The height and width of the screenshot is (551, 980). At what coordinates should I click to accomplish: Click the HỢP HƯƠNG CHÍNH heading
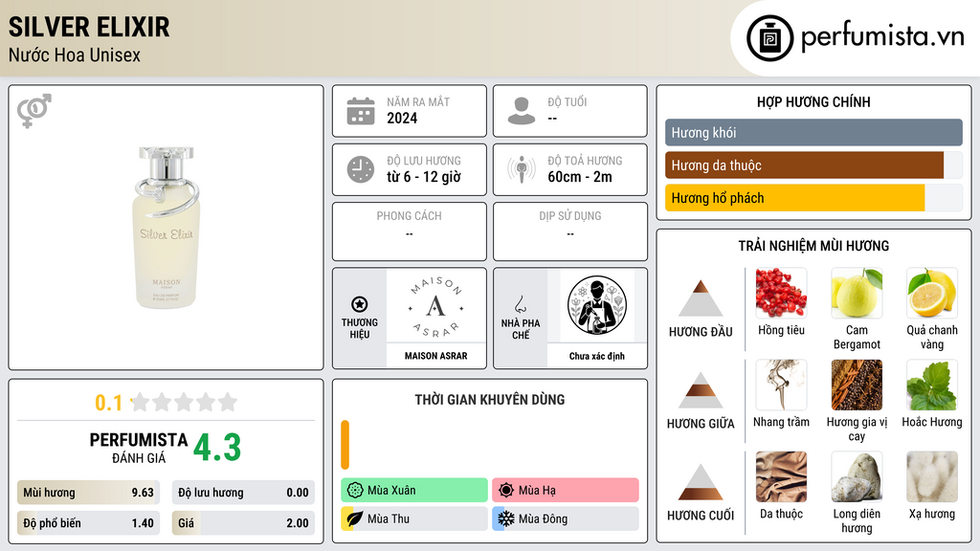coord(813,101)
